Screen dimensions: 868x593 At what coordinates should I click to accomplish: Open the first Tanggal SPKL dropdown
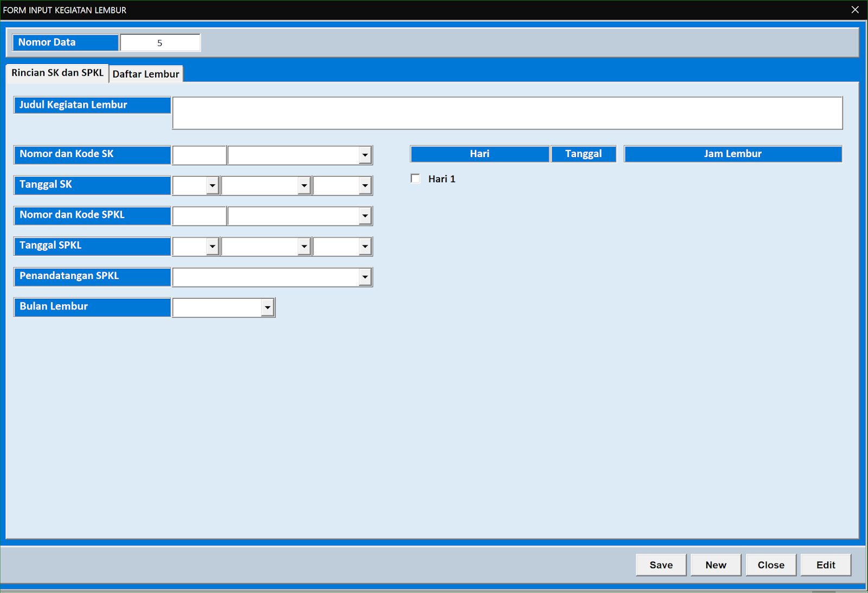click(211, 246)
